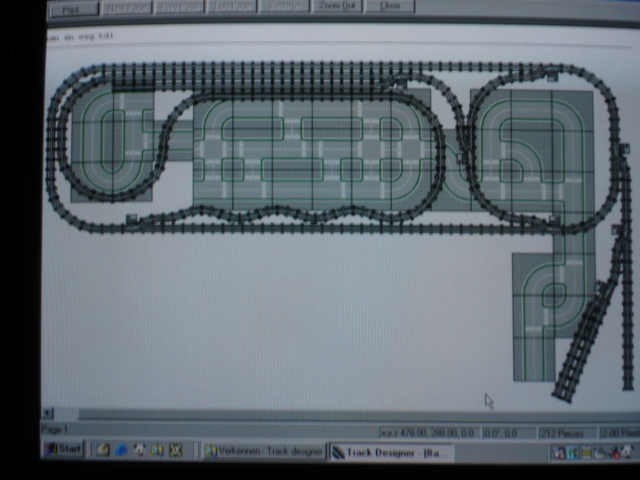Click the Zoom Out button
The height and width of the screenshot is (480, 640).
[x=337, y=6]
